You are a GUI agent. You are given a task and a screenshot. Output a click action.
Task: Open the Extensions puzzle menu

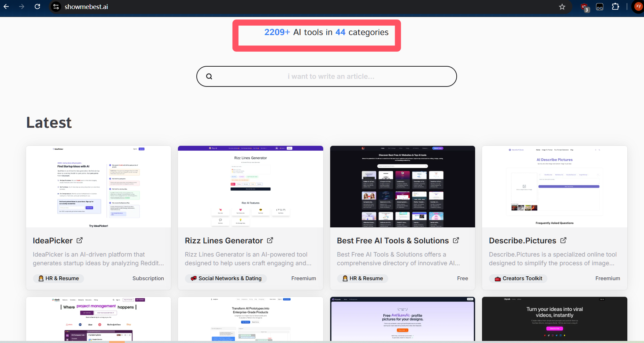[x=616, y=7]
